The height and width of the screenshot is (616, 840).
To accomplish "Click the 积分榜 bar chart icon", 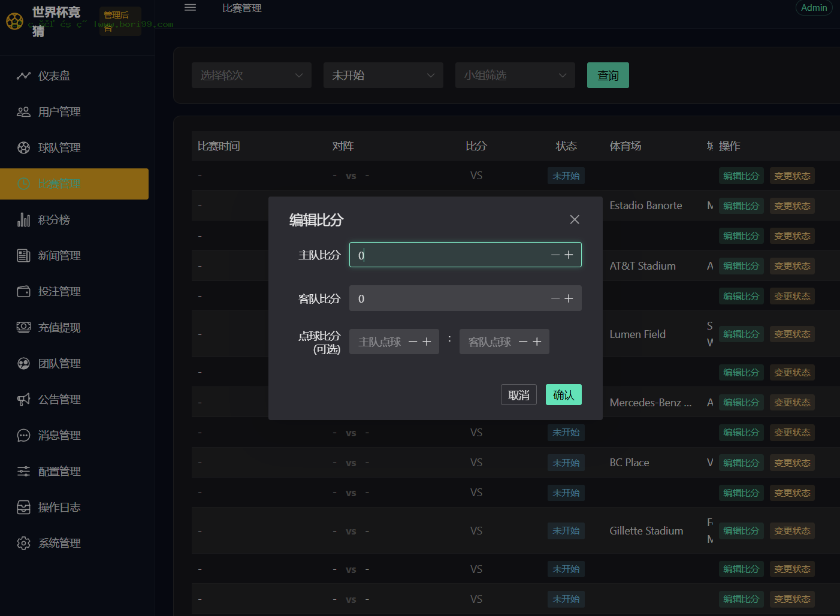I will tap(23, 220).
